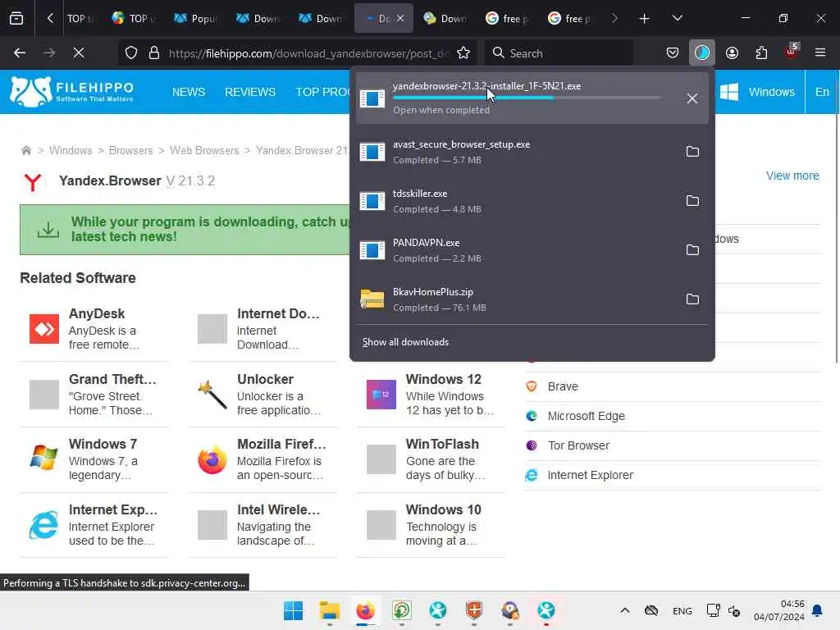The image size is (840, 630).
Task: Toggle the downloads panel toolbar button
Action: point(702,52)
